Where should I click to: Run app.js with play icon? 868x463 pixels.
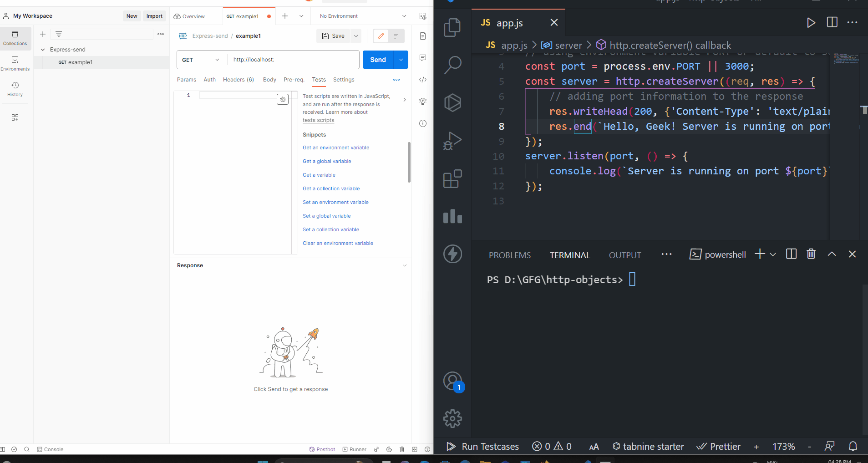[x=811, y=22]
